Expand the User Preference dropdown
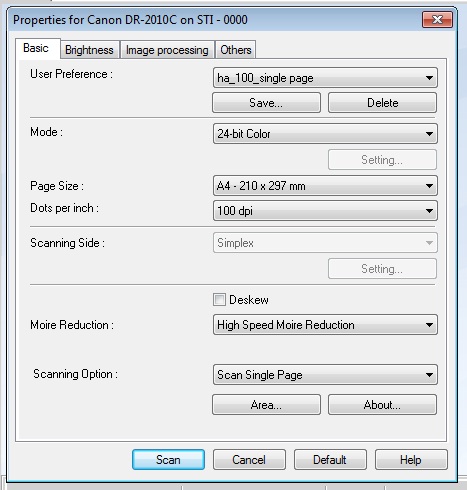The height and width of the screenshot is (490, 467). 325,78
